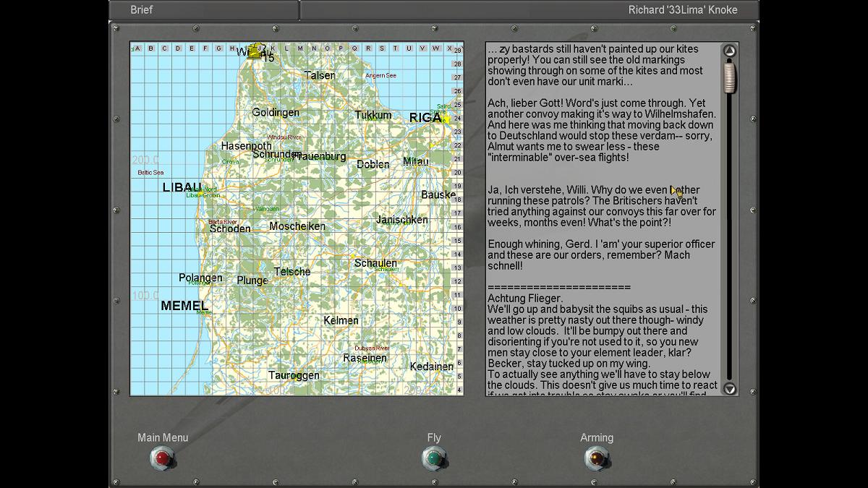Click the MEMEL city label on map

(x=184, y=306)
